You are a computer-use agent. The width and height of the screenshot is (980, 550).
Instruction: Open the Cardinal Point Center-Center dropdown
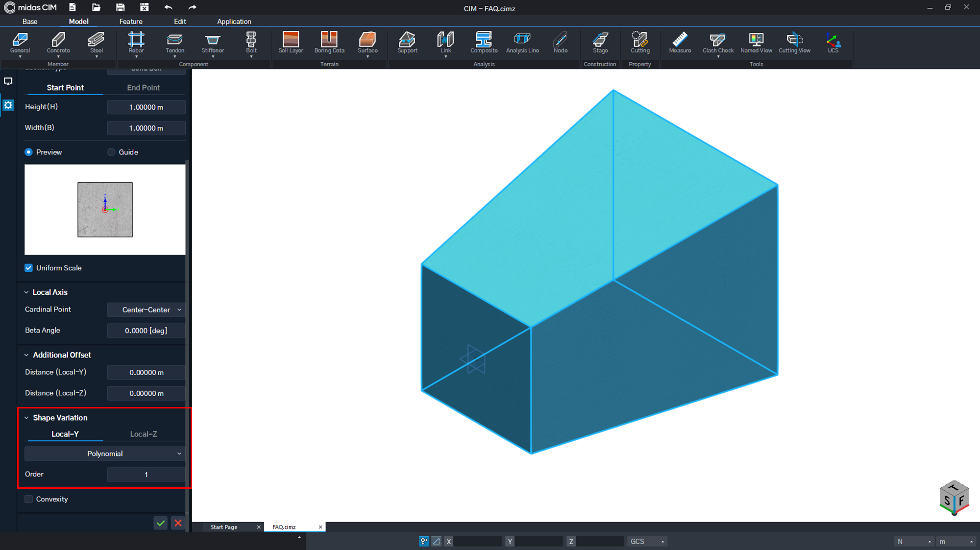147,310
